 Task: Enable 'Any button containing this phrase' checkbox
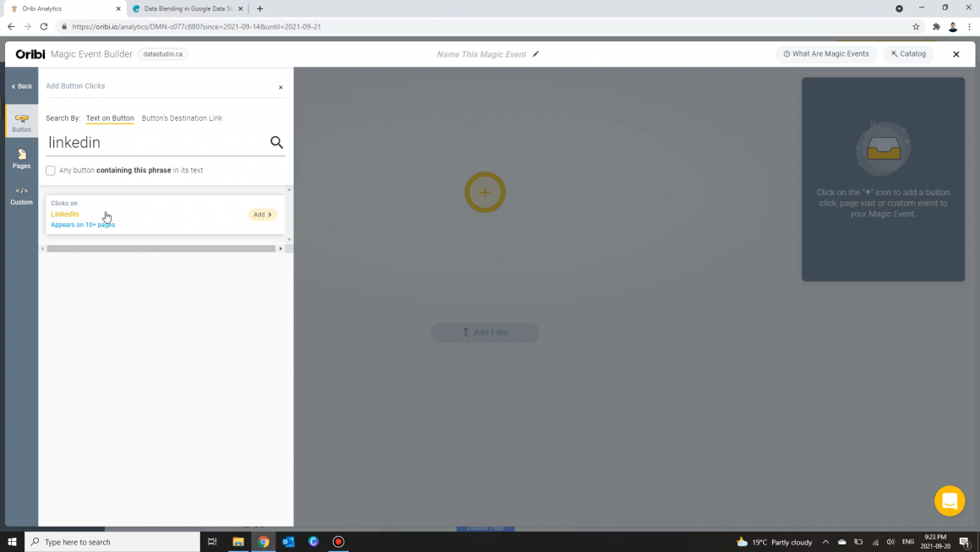pos(51,170)
